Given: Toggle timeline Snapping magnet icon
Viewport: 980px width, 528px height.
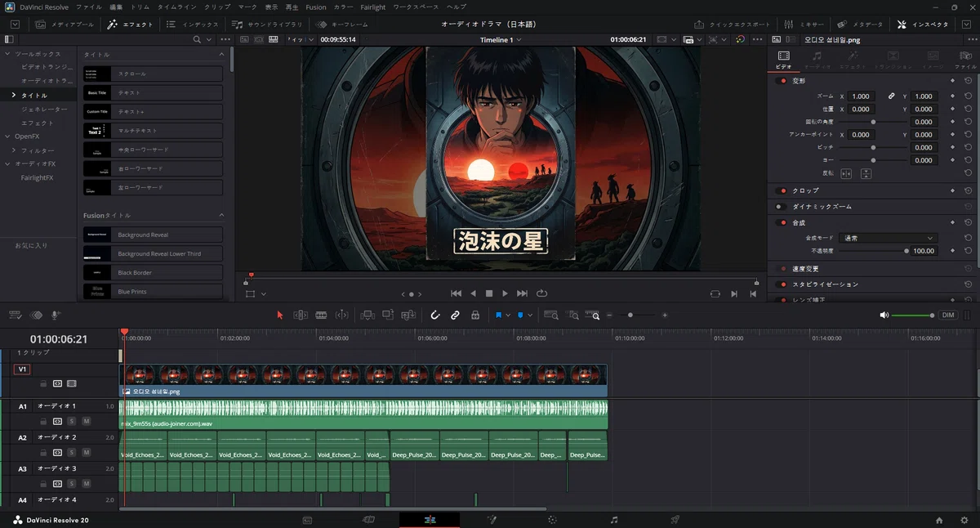Looking at the screenshot, I should (x=435, y=315).
